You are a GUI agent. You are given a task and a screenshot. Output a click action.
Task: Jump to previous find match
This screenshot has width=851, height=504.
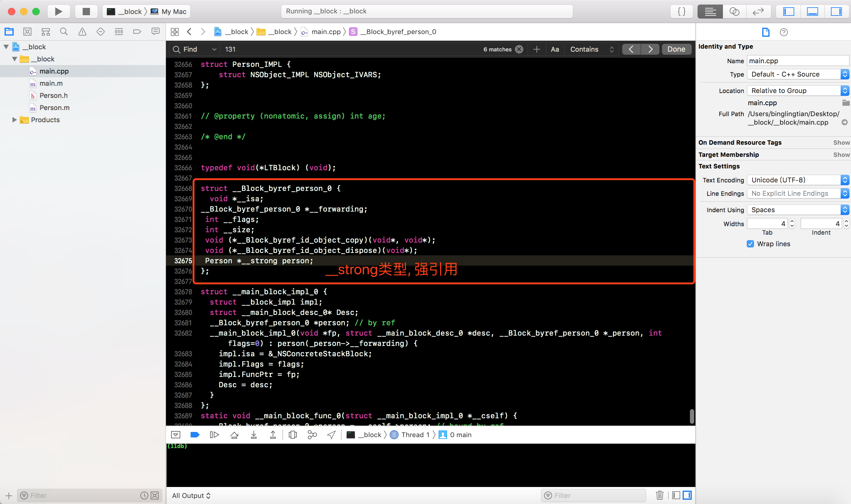pos(631,49)
